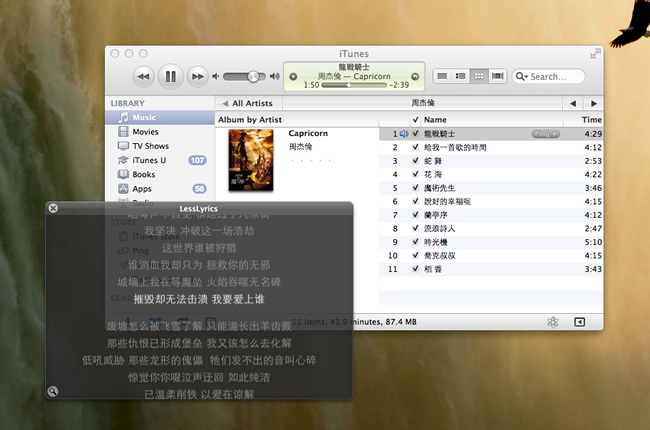
Task: Select iTunes U in the library sidebar
Action: [x=160, y=160]
